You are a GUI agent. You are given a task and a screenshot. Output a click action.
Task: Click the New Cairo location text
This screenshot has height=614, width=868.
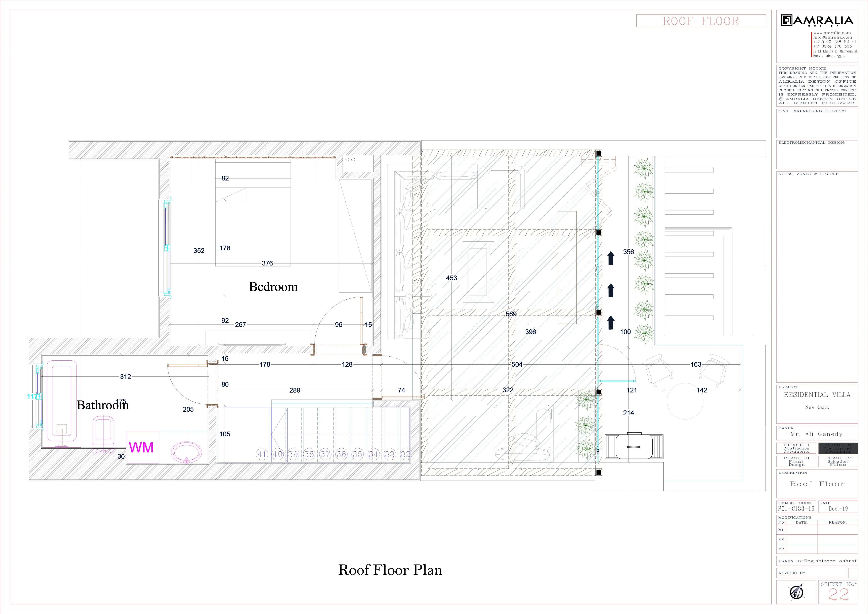click(x=817, y=407)
